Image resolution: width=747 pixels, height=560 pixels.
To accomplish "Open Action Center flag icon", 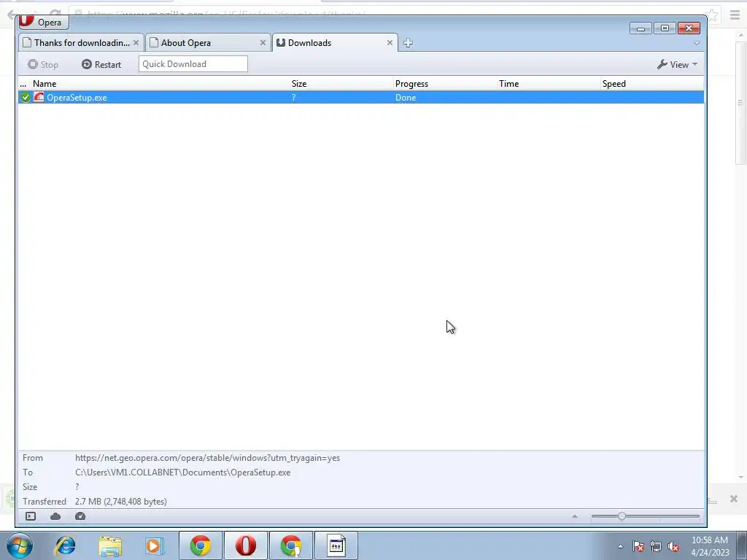I will click(638, 546).
